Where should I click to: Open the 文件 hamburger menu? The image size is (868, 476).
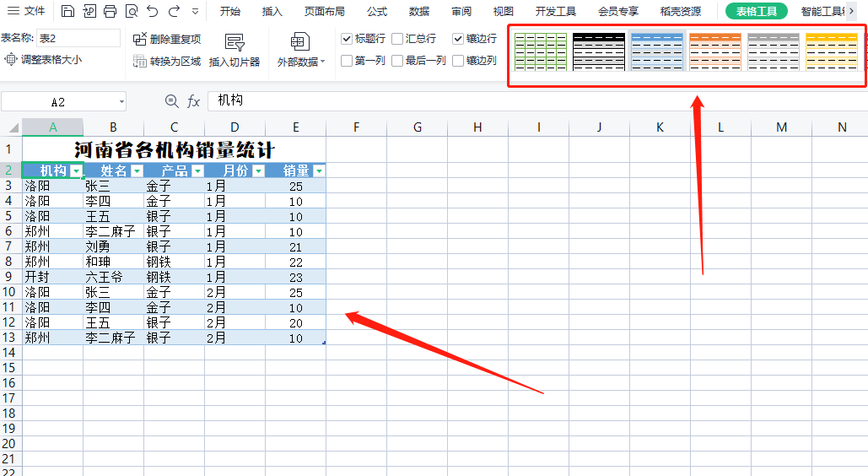coord(26,11)
